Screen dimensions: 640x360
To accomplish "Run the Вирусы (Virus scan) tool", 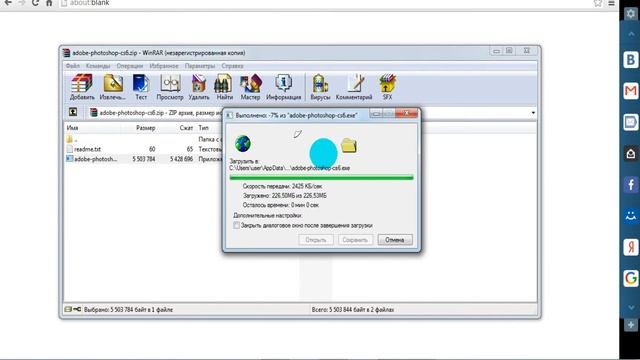I will pyautogui.click(x=320, y=87).
